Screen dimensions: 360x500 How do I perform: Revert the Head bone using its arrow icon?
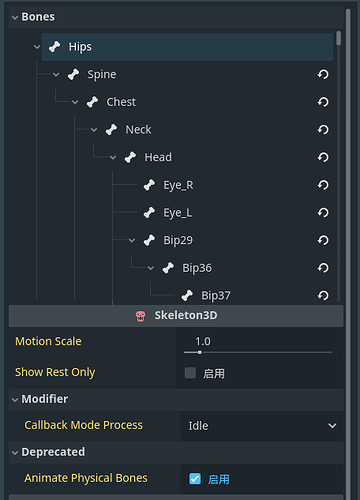pyautogui.click(x=323, y=157)
